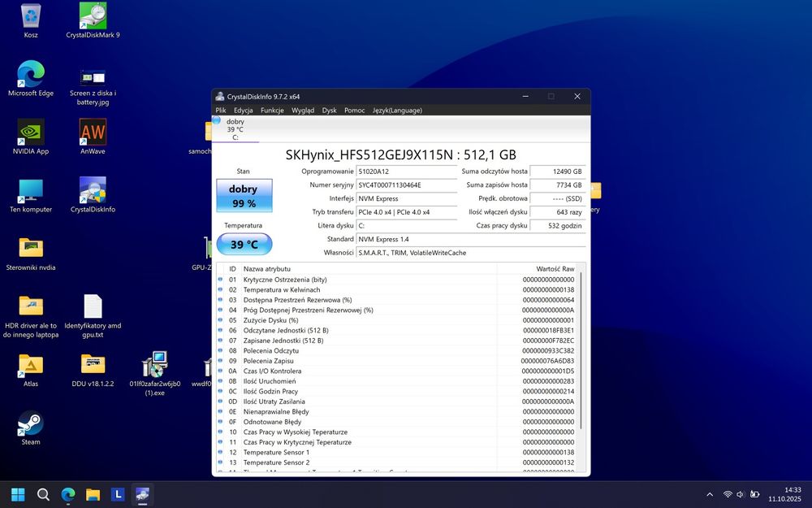Screen dimensions: 812x508
Task: Select Krytyczne Ostrzeżenia (bity) row
Action: [x=396, y=280]
